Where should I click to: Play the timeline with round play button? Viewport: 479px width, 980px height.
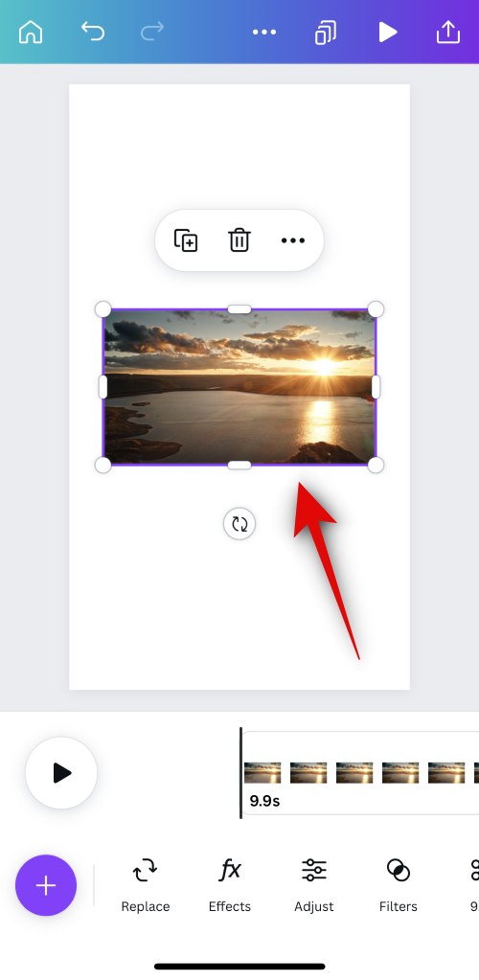(x=61, y=773)
